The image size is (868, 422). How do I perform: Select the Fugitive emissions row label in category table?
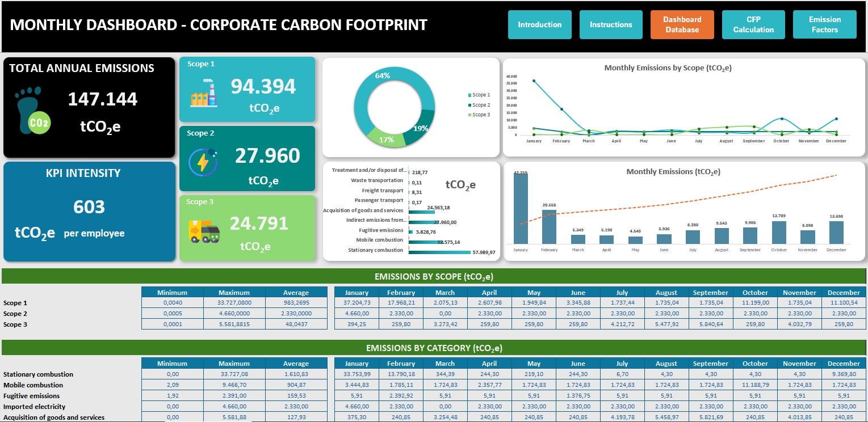(x=31, y=396)
